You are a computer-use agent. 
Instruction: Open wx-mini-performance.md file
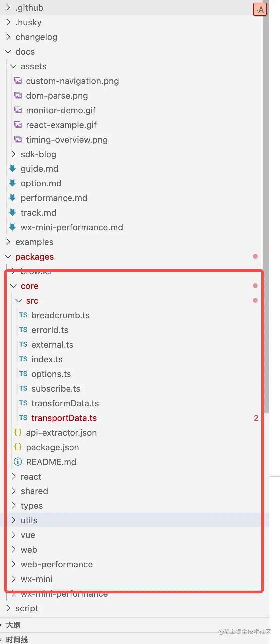[x=71, y=227]
